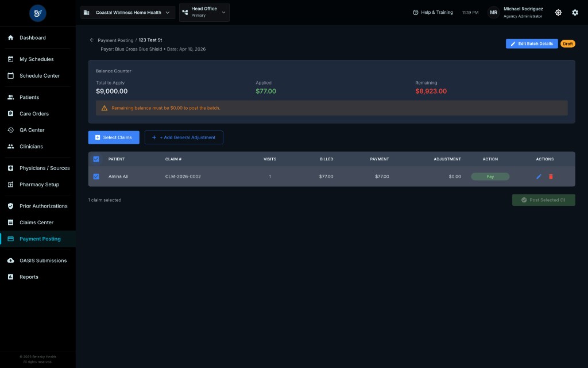This screenshot has width=588, height=368.
Task: Click Prior Authorizations shield icon
Action: tap(10, 206)
